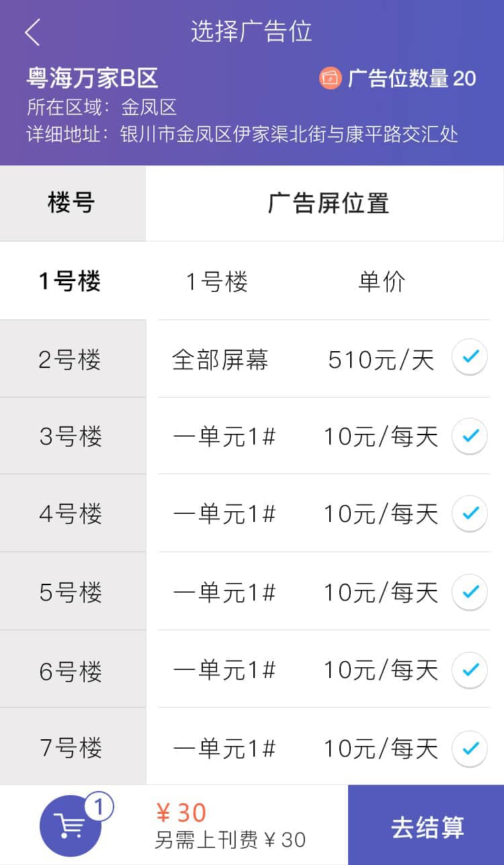Viewport: 504px width, 865px height.
Task: Tap the 粤海万家B区 community title
Action: (x=93, y=78)
